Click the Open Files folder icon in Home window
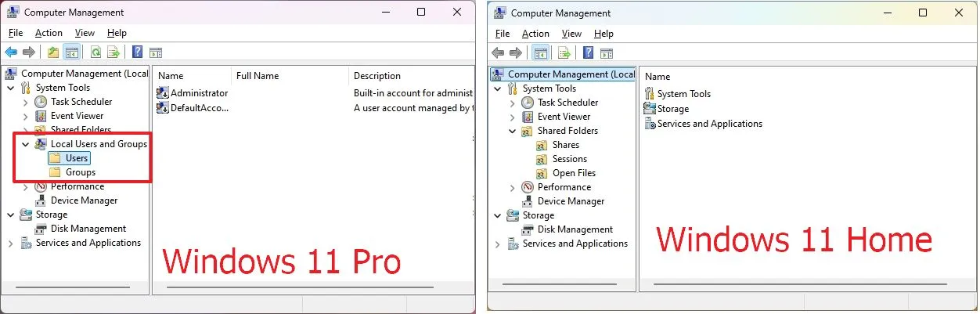Screen dimensions: 980x314 pyautogui.click(x=542, y=173)
